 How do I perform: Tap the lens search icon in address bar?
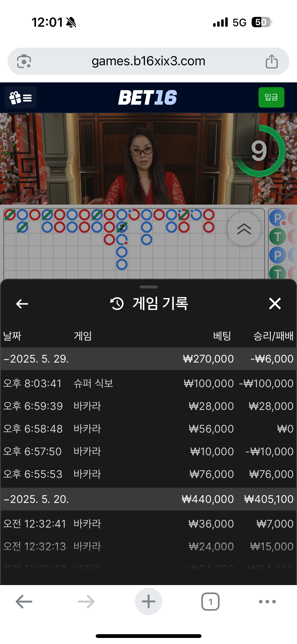pos(24,61)
